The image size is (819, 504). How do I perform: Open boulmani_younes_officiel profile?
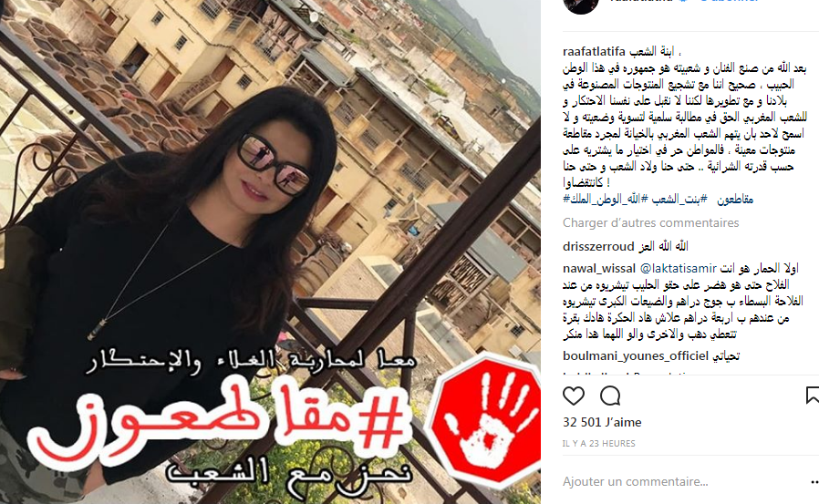click(x=636, y=355)
